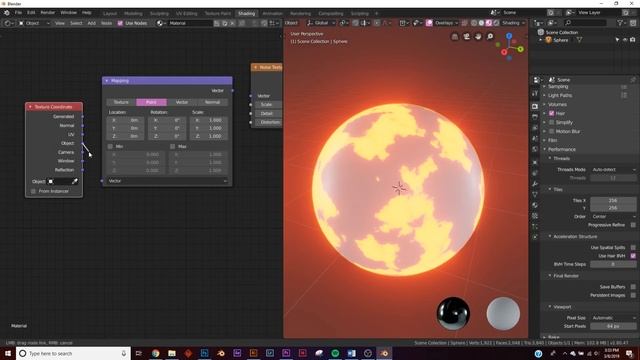The height and width of the screenshot is (360, 640).
Task: Click the outliner filter funnel icon
Action: pos(620,23)
